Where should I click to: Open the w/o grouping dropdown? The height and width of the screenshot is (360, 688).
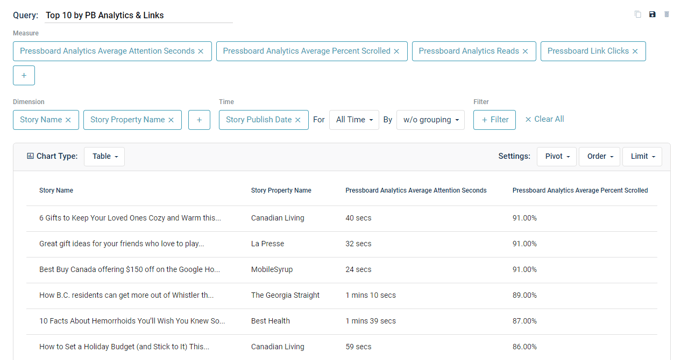click(x=430, y=119)
